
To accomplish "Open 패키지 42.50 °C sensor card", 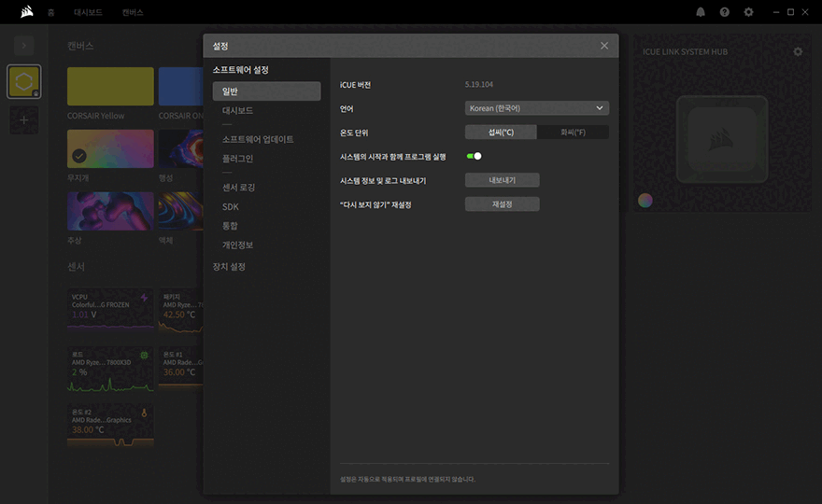I will (x=181, y=311).
